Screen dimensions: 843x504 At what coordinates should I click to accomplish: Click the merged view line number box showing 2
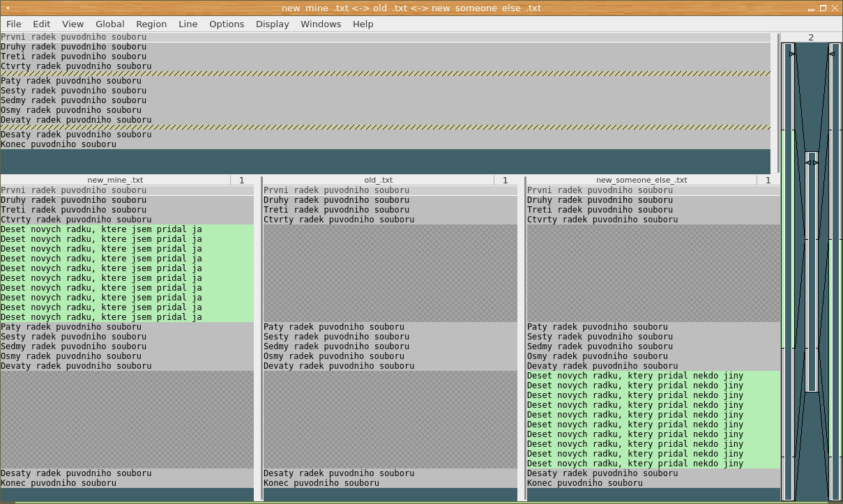pos(810,38)
